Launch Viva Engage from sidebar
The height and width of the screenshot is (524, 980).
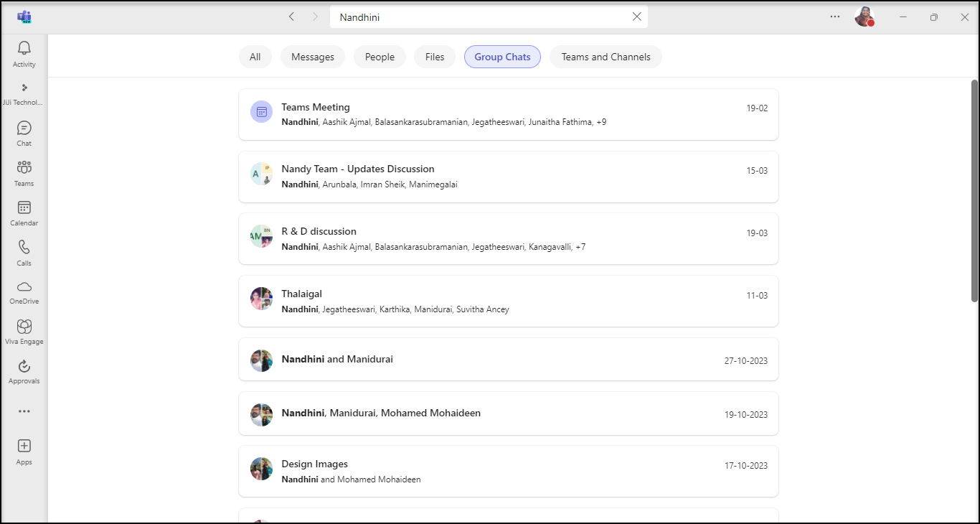click(x=24, y=327)
